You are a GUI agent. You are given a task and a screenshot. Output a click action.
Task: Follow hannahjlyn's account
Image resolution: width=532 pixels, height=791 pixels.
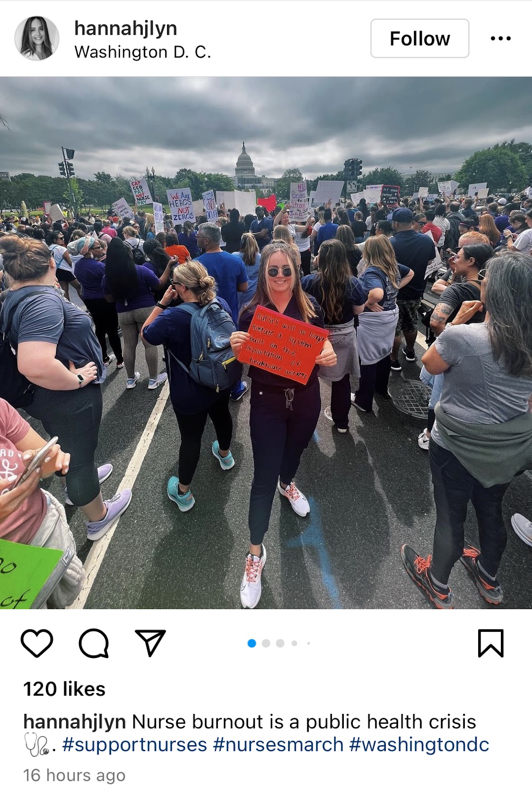(x=420, y=39)
